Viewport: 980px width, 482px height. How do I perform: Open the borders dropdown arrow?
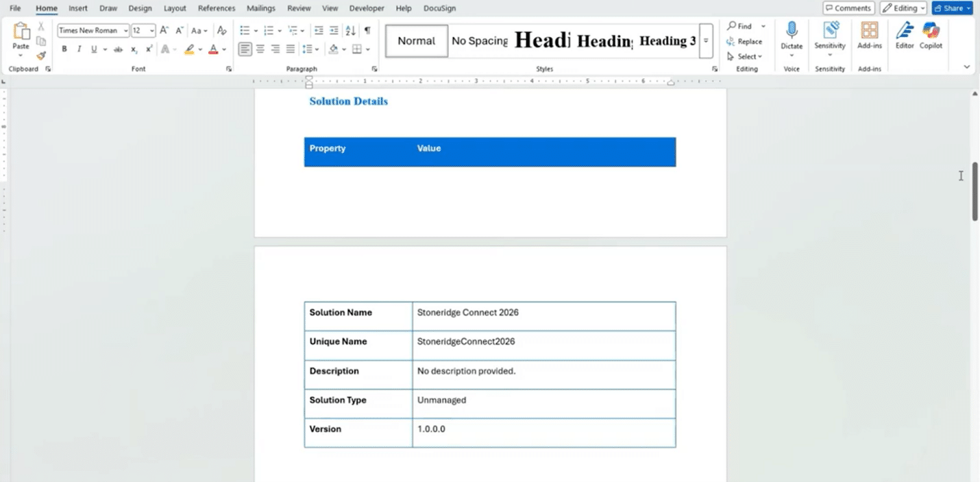(x=368, y=49)
